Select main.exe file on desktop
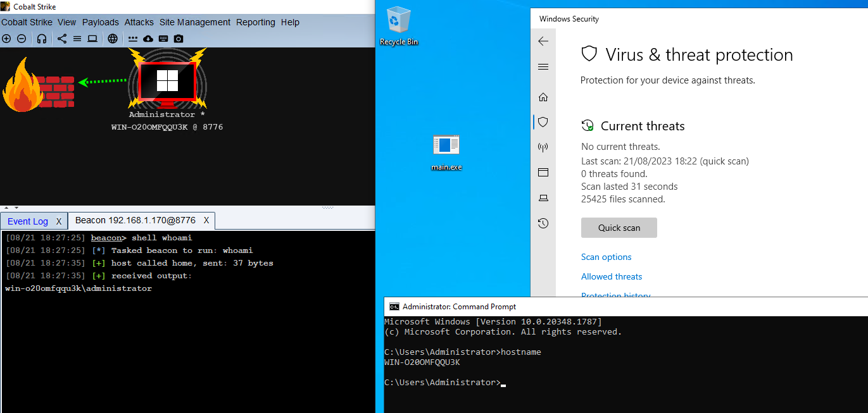868x413 pixels. pos(446,152)
